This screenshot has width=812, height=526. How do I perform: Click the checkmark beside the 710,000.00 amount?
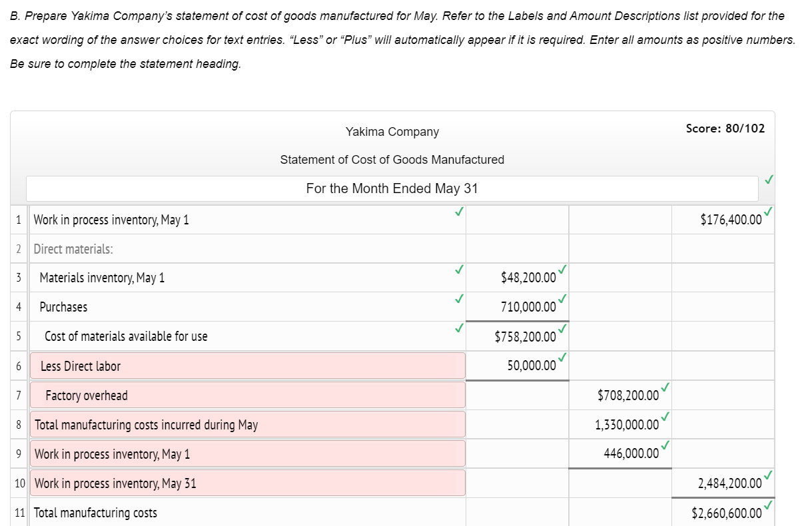[562, 300]
